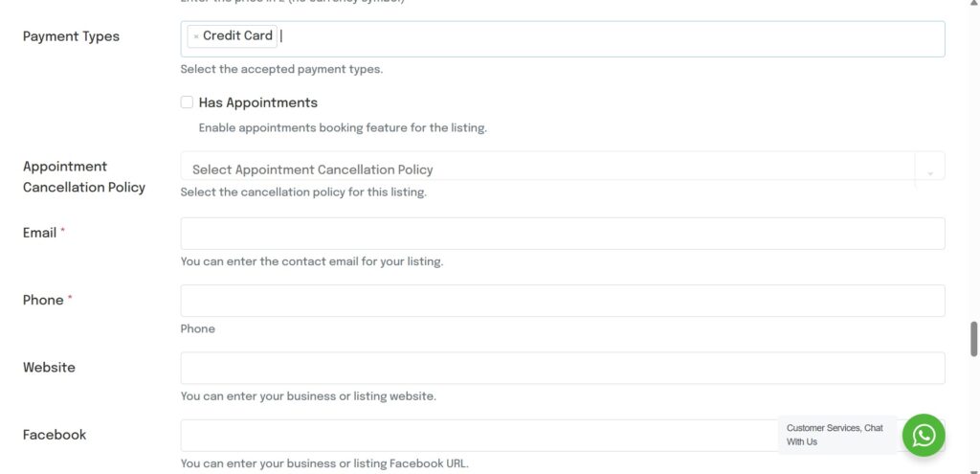
Task: Open the WhatsApp chat icon
Action: 924,436
